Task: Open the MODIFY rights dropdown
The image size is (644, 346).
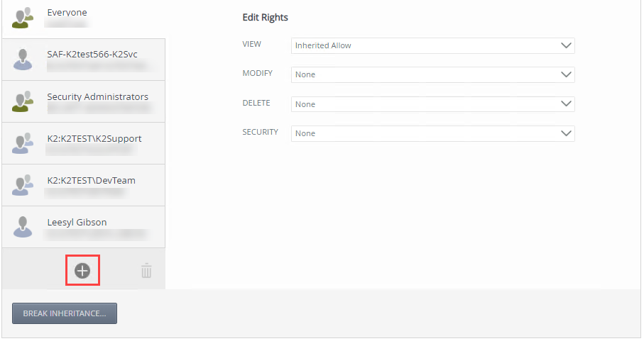Action: pos(432,74)
